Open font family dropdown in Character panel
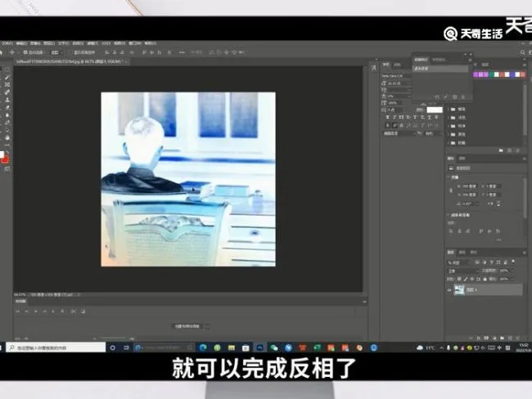Image resolution: width=532 pixels, height=399 pixels. [x=396, y=76]
